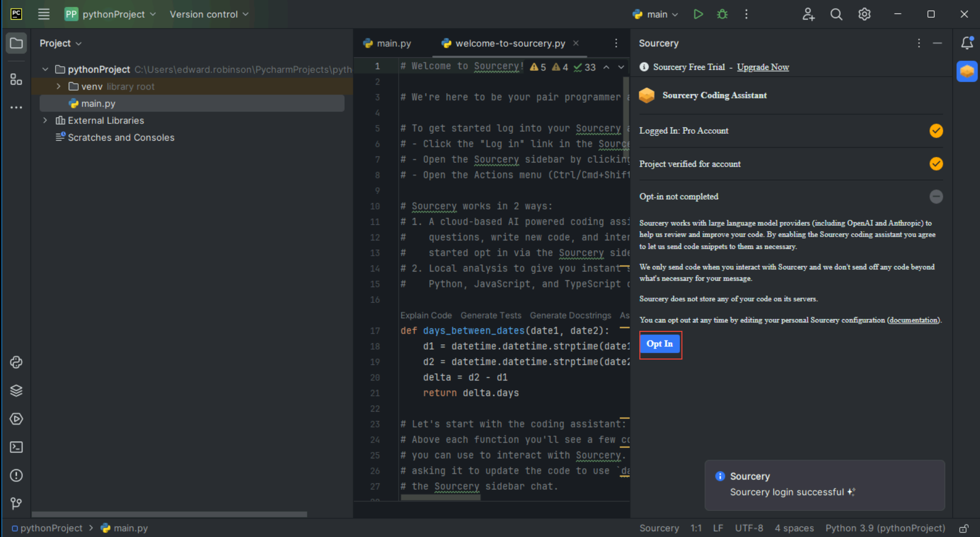The image size is (980, 537).
Task: Switch to main.py editor tab
Action: coord(387,43)
